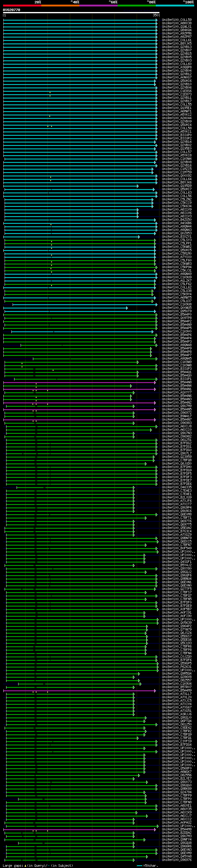Click the UniRef100_A9ZPM6 label
197x868 pixels.
click(x=177, y=33)
